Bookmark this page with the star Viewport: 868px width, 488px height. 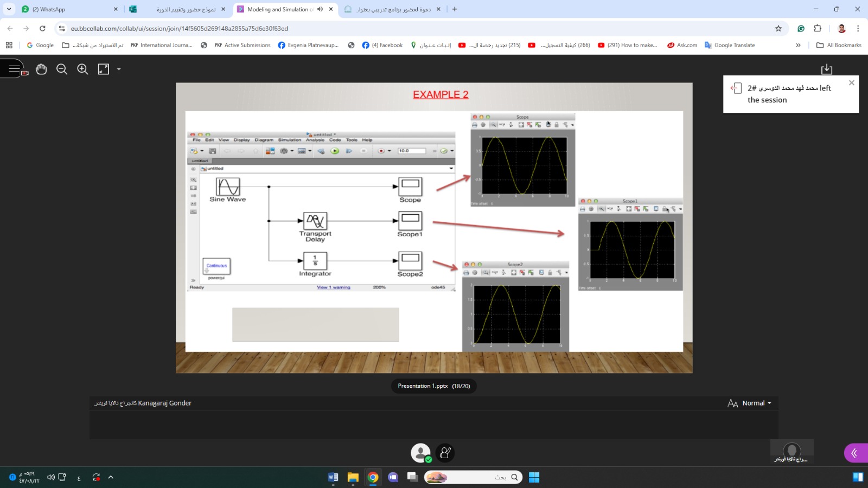click(778, 28)
